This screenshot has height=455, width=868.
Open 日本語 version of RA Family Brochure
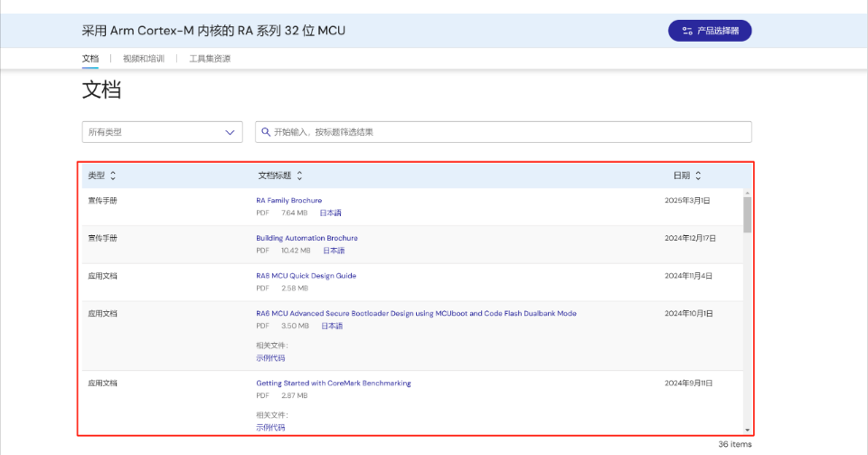[x=331, y=213]
